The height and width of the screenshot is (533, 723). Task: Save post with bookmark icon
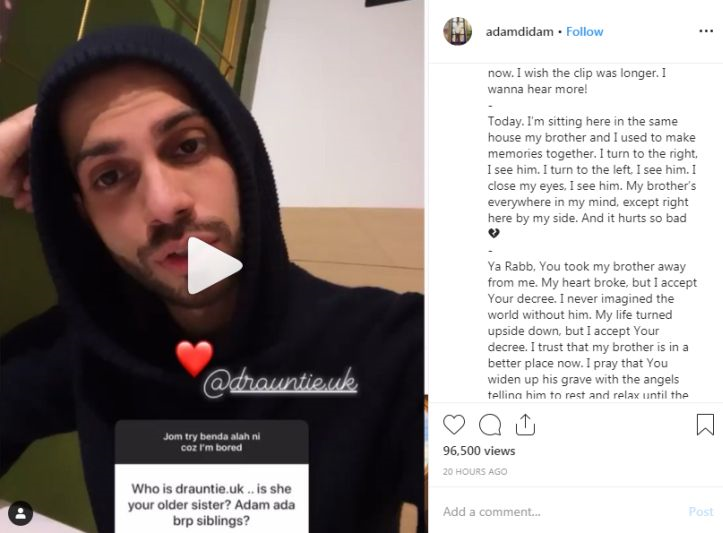[x=705, y=425]
